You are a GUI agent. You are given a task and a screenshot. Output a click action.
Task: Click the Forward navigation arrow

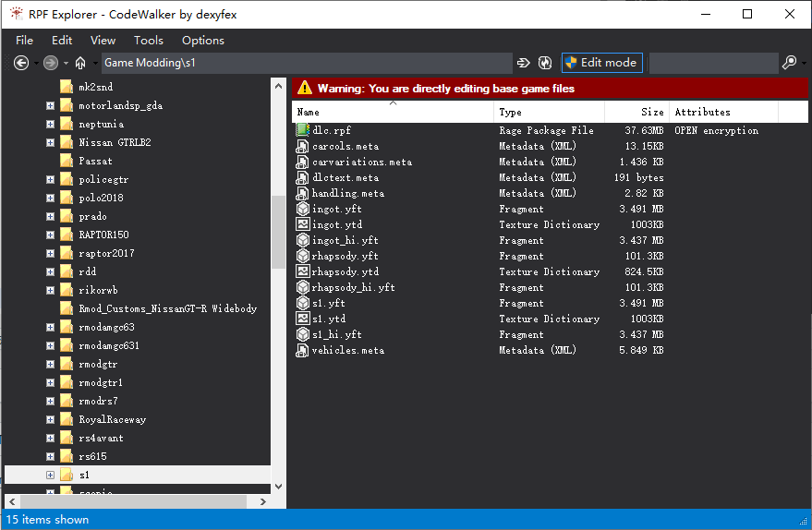pyautogui.click(x=51, y=63)
